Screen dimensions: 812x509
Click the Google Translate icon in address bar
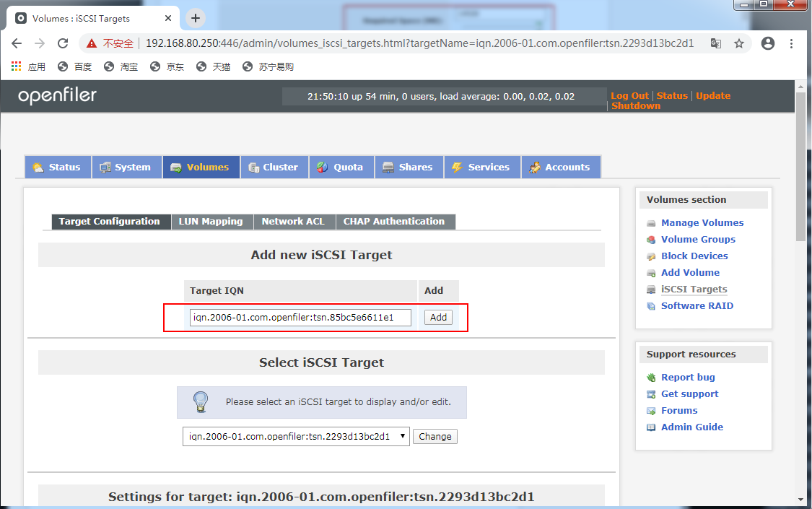[715, 43]
